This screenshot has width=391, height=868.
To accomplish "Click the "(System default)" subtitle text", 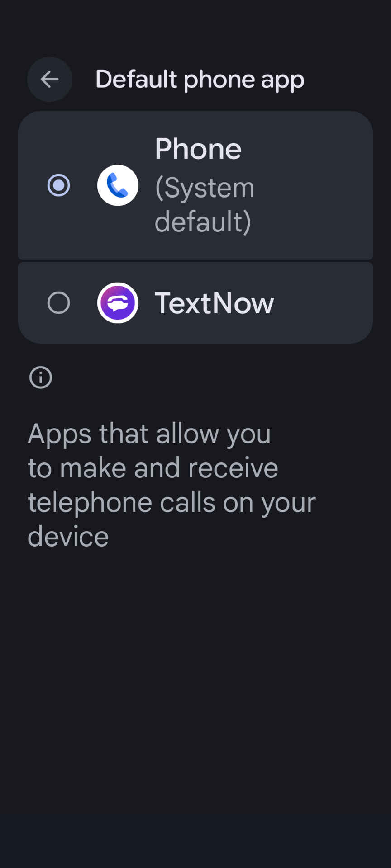I will [x=205, y=204].
